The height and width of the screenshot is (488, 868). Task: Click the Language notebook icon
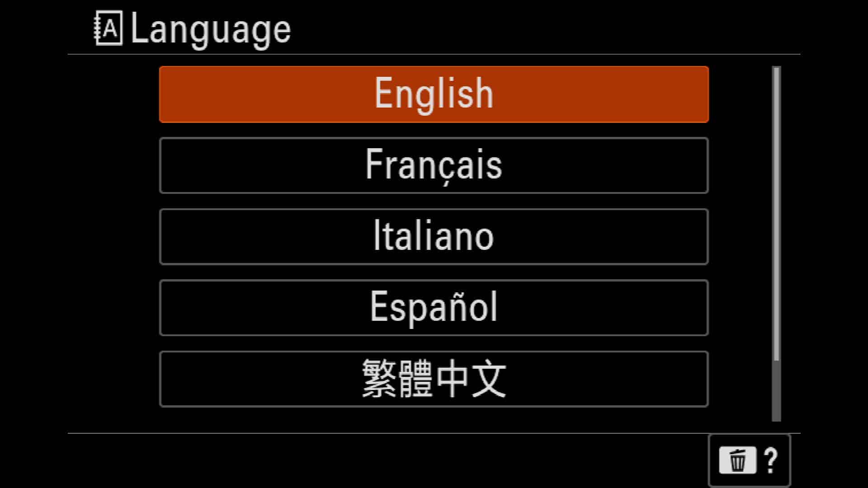coord(108,28)
